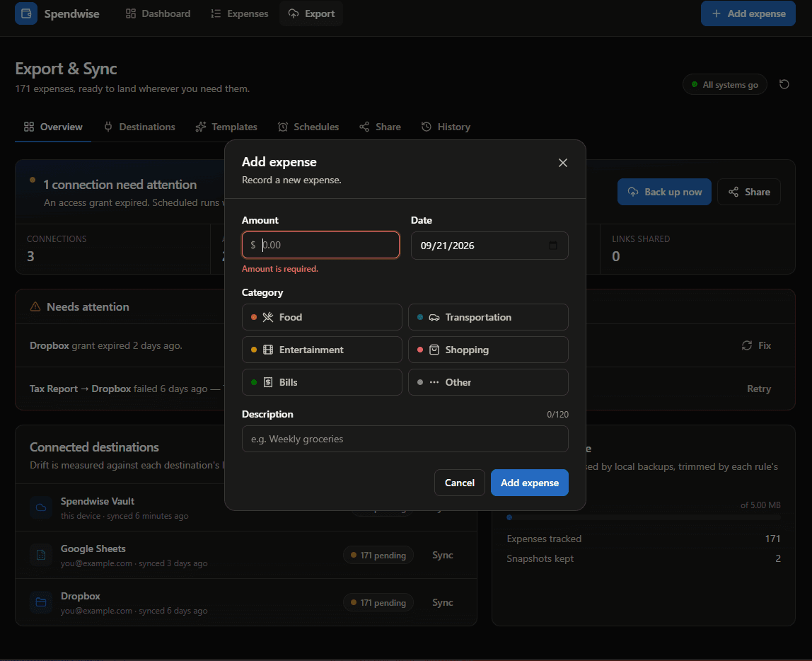This screenshot has width=812, height=661.
Task: Select the Other category
Action: click(x=488, y=382)
